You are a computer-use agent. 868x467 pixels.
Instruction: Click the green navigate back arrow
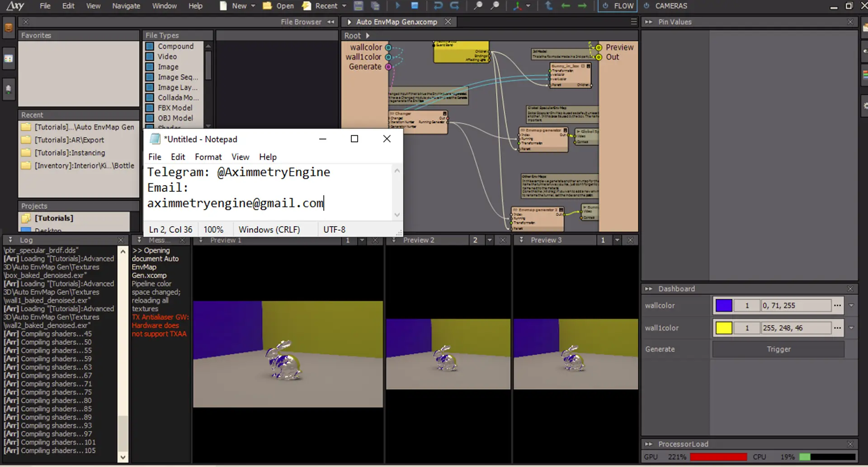click(x=566, y=6)
